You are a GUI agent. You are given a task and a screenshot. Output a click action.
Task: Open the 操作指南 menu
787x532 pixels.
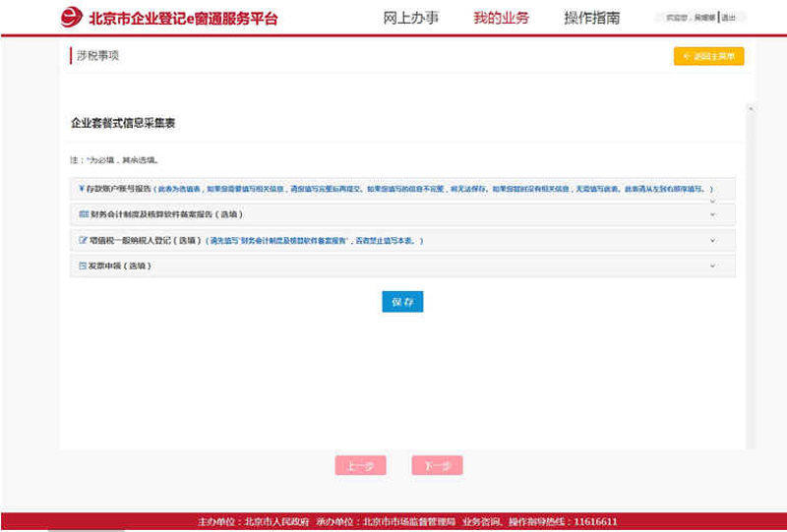pos(591,18)
